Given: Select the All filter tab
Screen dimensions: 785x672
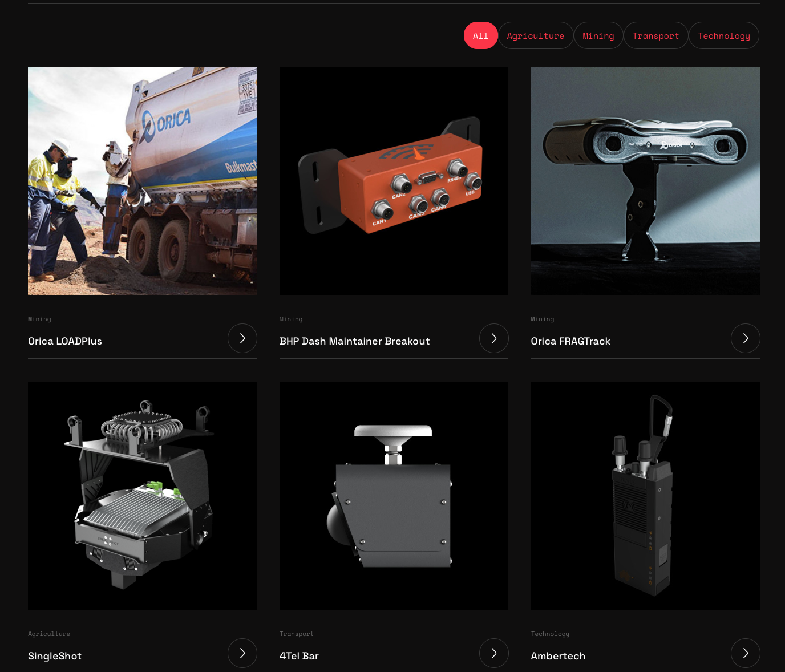Looking at the screenshot, I should point(480,35).
